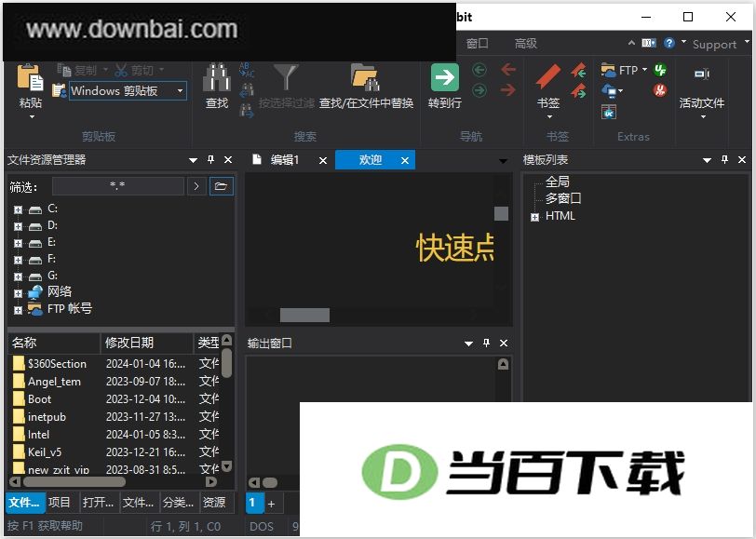756x539 pixels.
Task: Click the file list horizontal scrollbar
Action: [114, 481]
